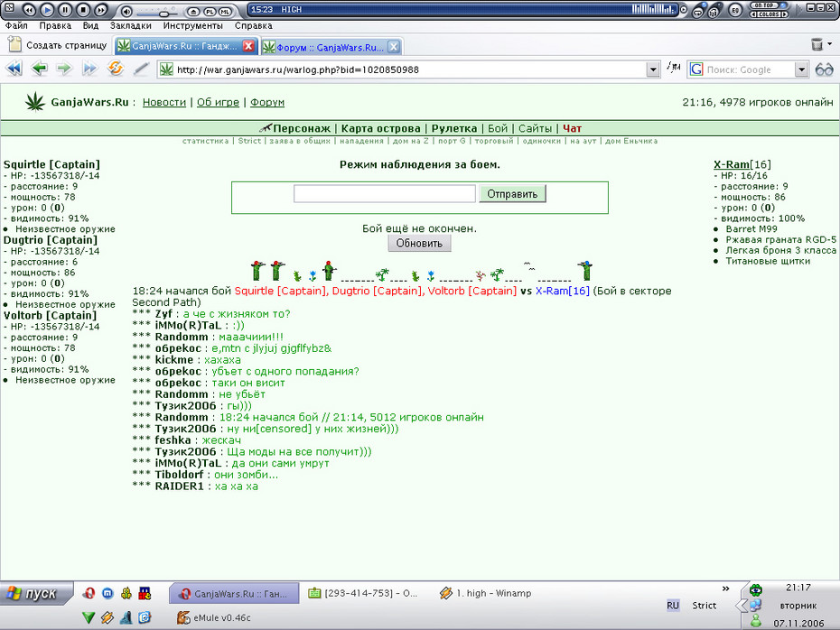Play track in Winamp windowshade bar
840x630 pixels.
click(47, 10)
